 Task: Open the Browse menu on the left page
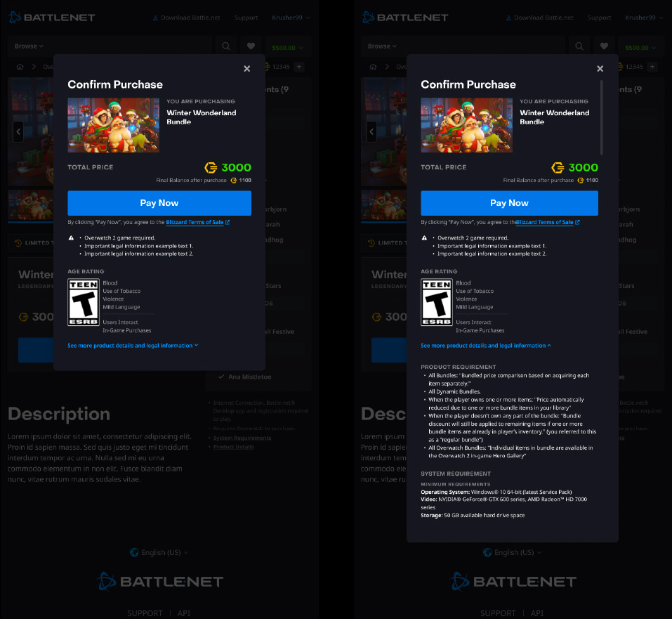coord(29,46)
